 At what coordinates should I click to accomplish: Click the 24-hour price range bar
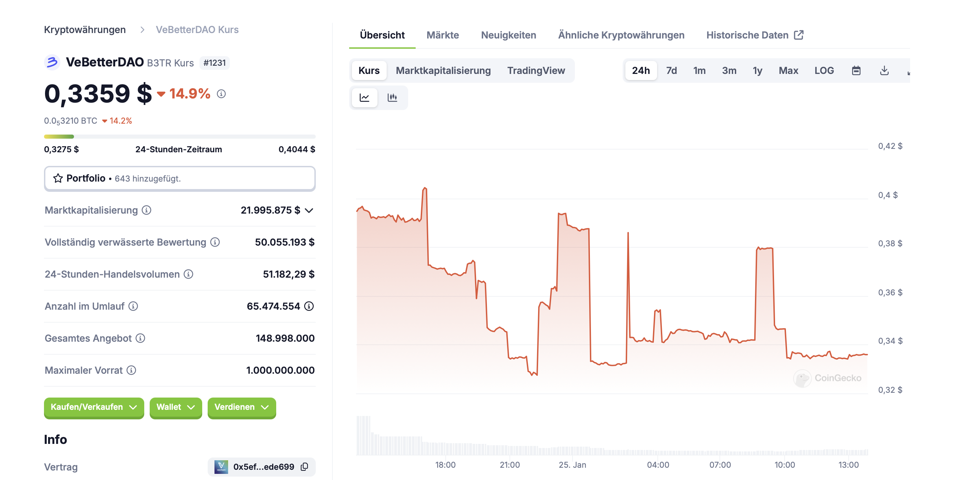180,136
